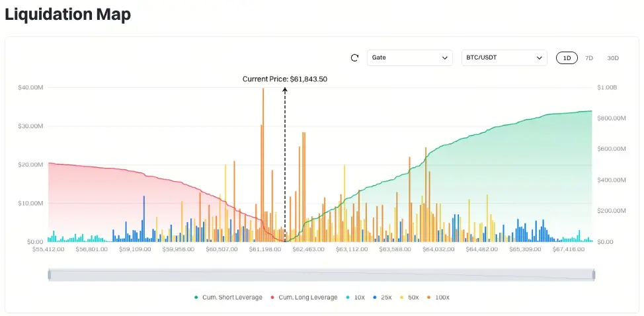Screen dimensions: 644x316
Task: Click the $30.00M left axis label
Action: pos(31,126)
